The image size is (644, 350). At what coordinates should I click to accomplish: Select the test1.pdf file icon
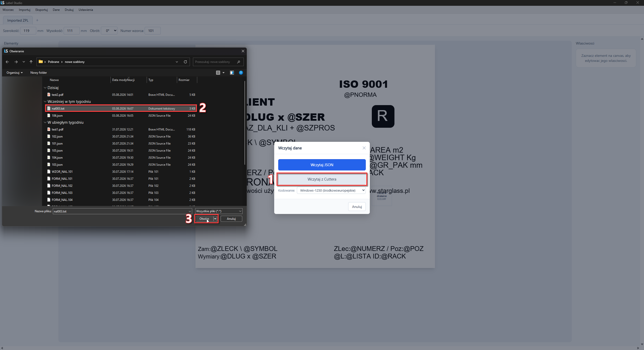pyautogui.click(x=49, y=129)
